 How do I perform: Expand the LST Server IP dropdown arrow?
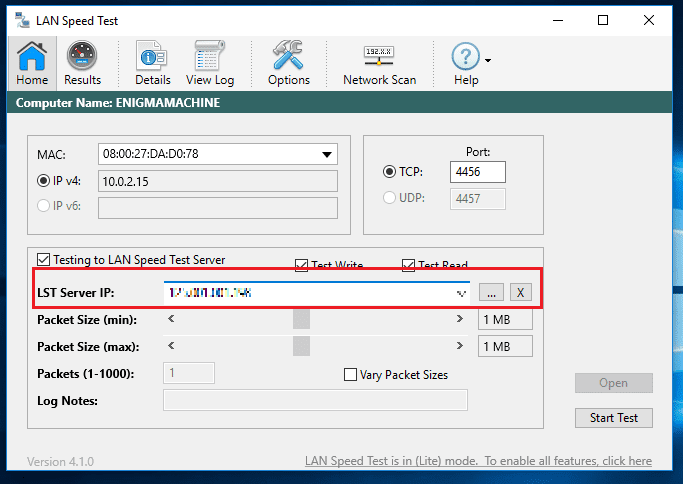point(461,293)
